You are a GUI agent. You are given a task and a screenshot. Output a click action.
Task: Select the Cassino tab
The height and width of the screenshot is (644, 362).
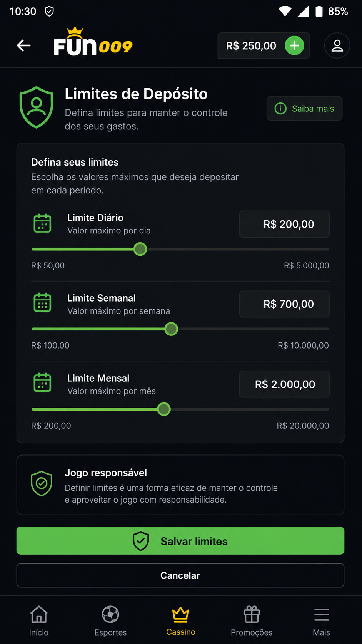click(x=181, y=621)
